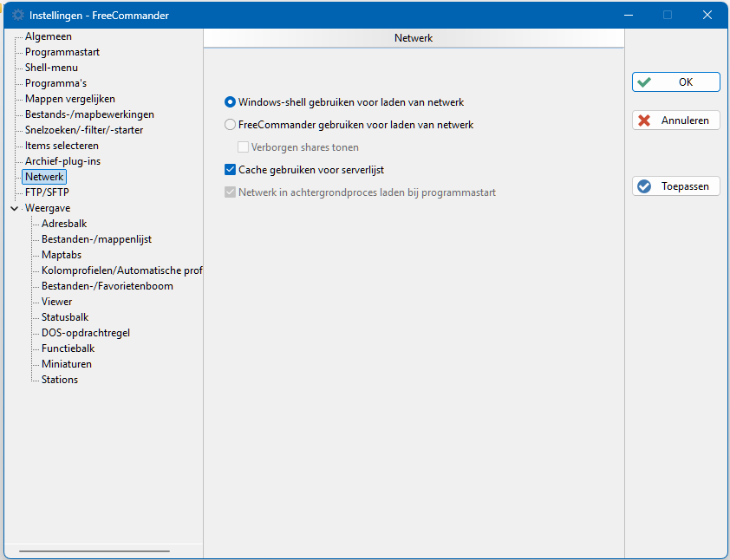
Task: Select the highlighted Netwerk tree item
Action: click(44, 177)
